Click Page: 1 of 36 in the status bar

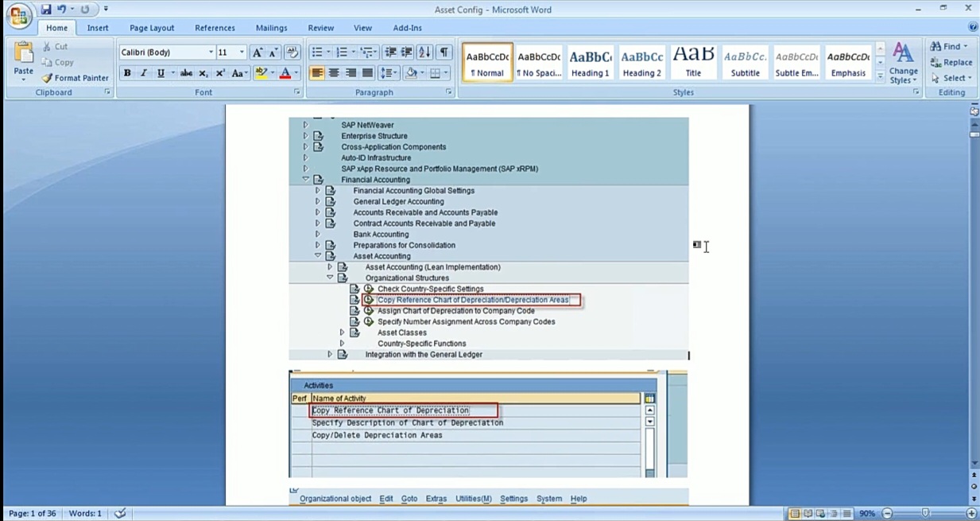32,514
